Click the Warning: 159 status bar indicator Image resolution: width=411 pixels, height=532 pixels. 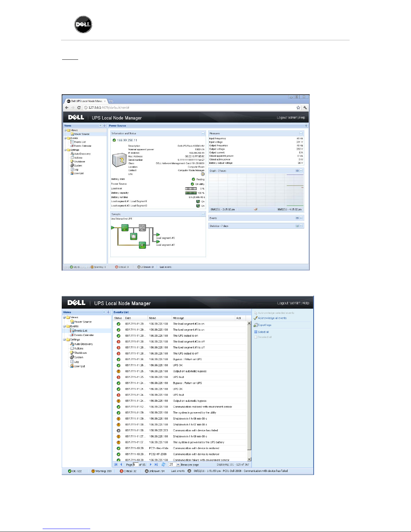point(101,471)
